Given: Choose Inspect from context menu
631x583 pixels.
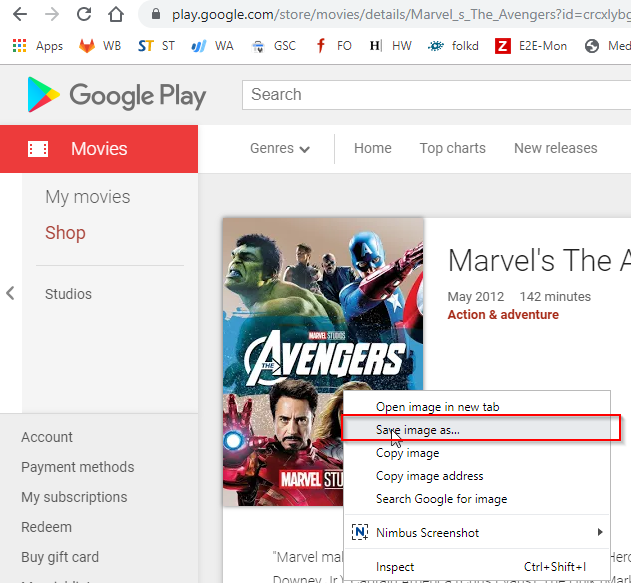Looking at the screenshot, I should point(477,567).
